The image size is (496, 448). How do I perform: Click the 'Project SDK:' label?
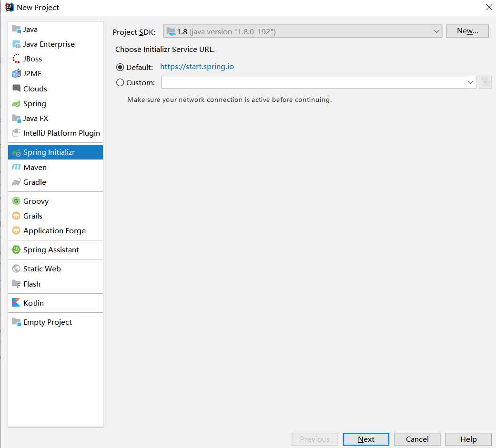[134, 32]
